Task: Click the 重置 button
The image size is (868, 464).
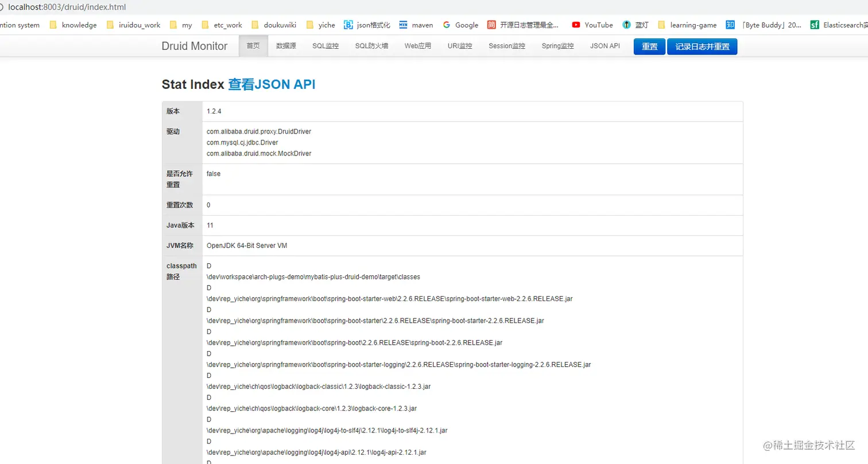Action: click(x=649, y=47)
